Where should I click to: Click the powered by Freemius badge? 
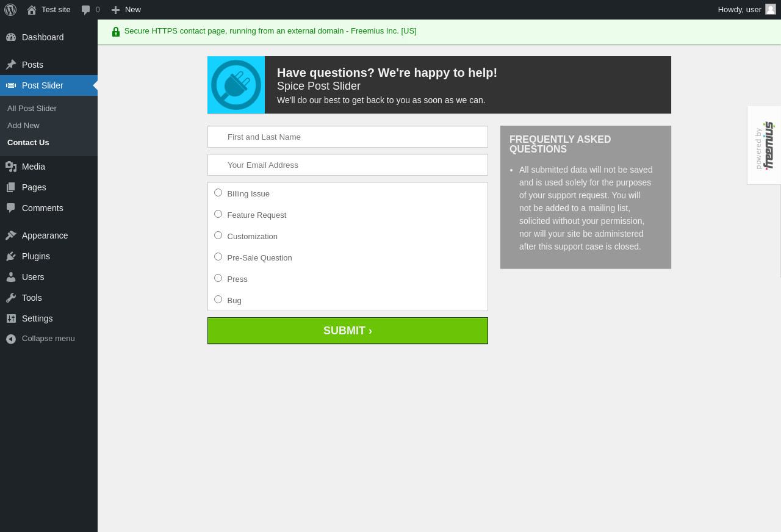coord(764,145)
